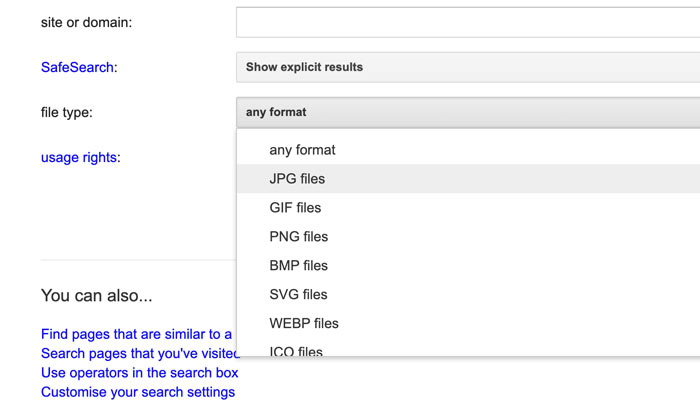Viewport: 700px width, 420px height.
Task: Select SVG files option
Action: tap(298, 295)
